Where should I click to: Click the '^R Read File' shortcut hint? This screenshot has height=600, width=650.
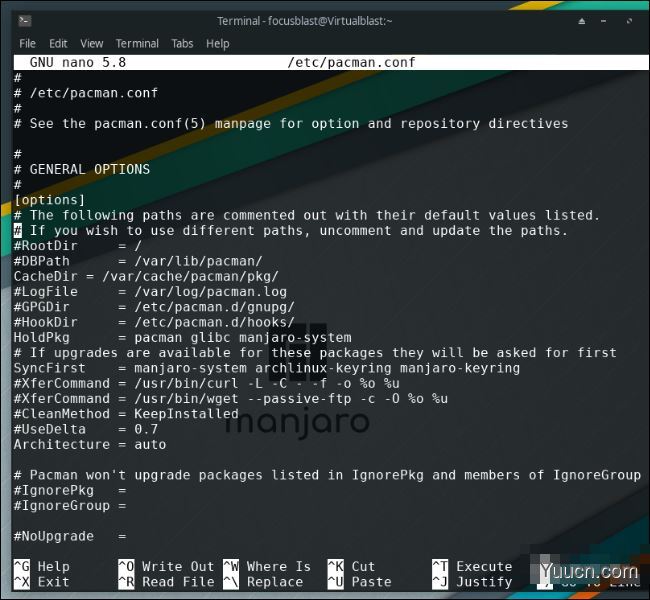click(x=166, y=582)
